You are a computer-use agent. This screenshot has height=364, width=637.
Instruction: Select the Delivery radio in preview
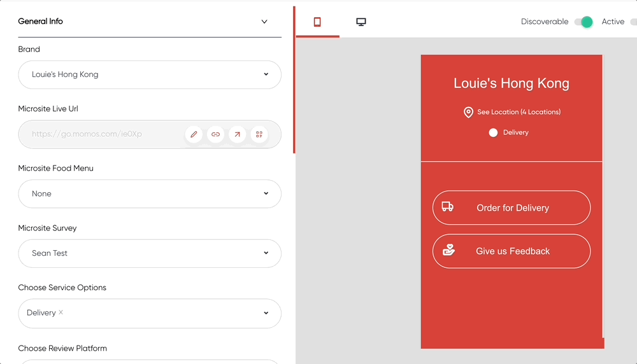(x=493, y=133)
